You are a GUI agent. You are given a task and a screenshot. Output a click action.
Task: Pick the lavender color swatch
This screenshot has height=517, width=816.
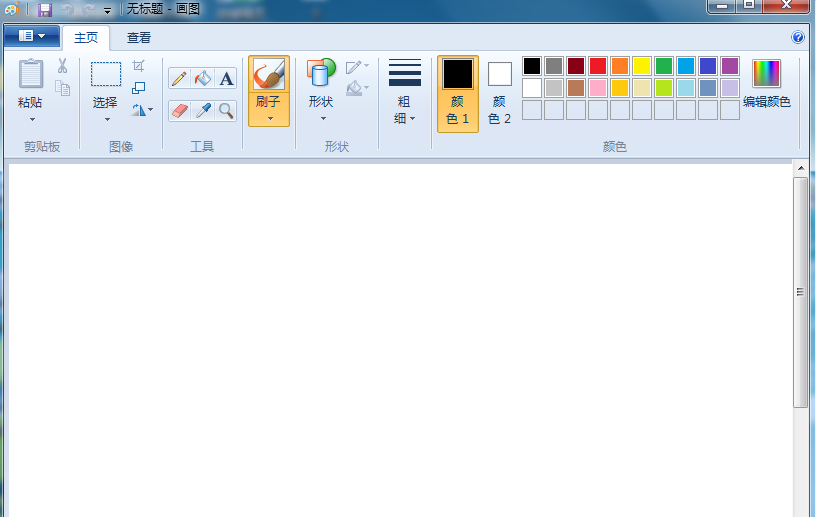(x=730, y=88)
